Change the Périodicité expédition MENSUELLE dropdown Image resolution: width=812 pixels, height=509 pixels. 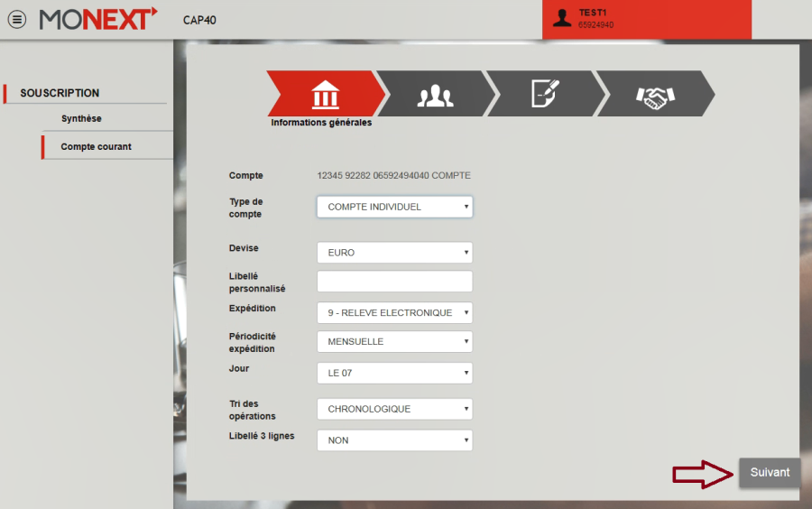(394, 342)
